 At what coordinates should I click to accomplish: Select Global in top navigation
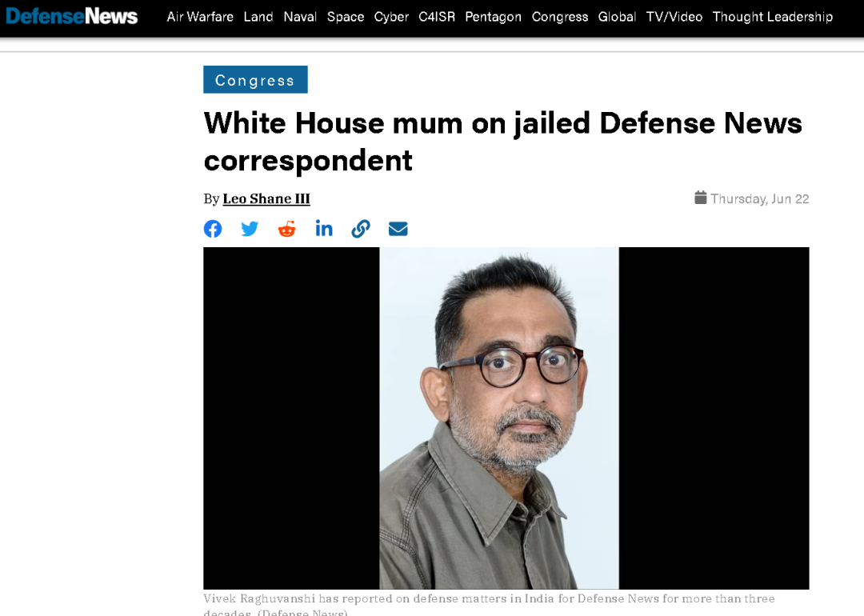click(617, 17)
